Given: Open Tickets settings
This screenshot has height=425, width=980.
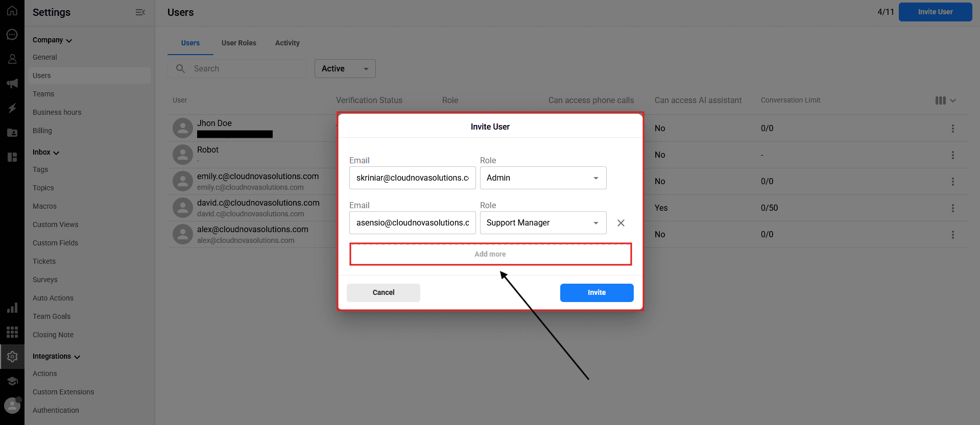Looking at the screenshot, I should (x=44, y=261).
